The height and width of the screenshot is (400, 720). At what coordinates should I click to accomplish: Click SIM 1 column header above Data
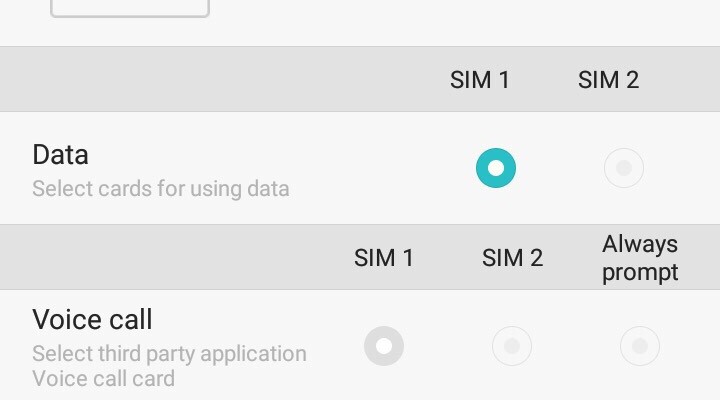coord(480,80)
